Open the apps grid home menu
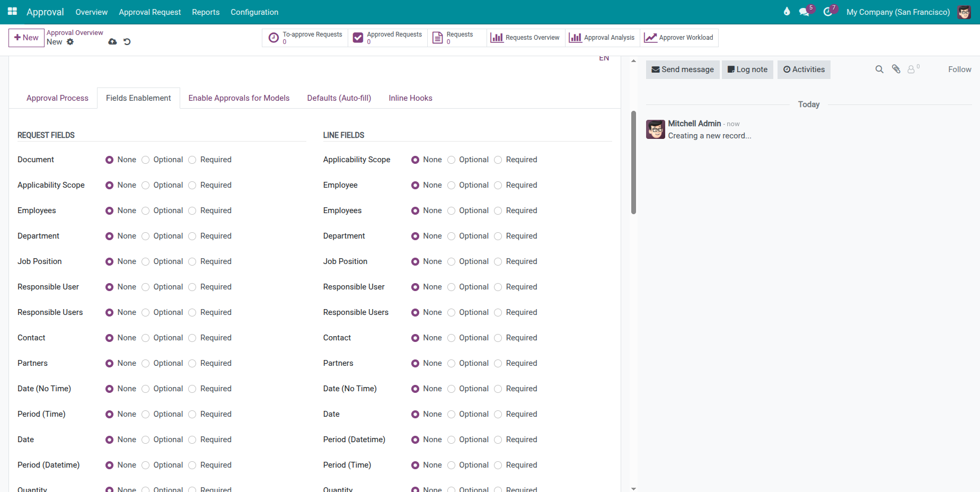 [x=12, y=12]
